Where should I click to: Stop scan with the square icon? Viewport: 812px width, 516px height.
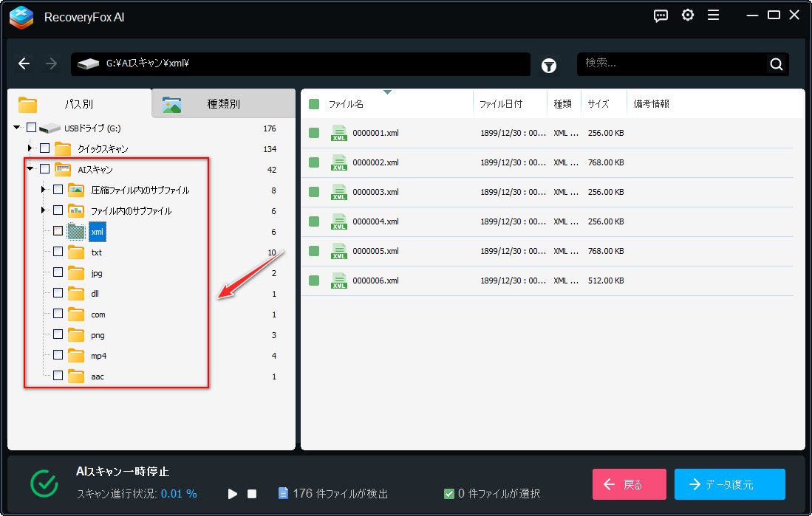(x=252, y=493)
